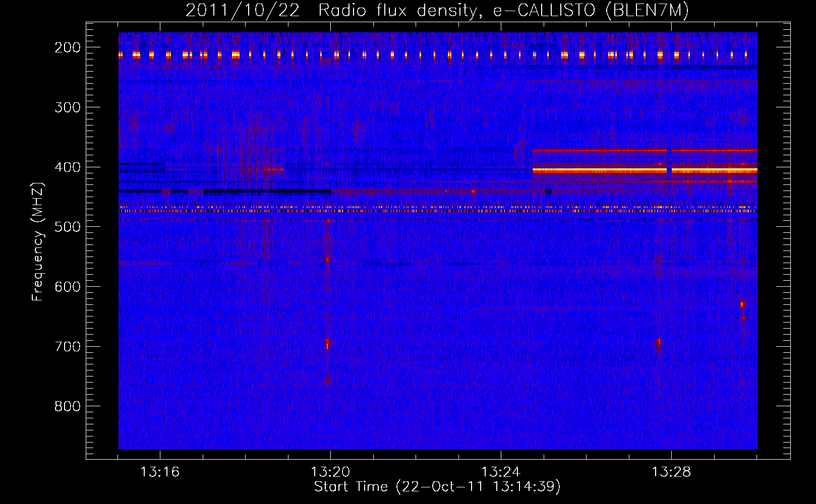Click the 800 frequency tick label
The height and width of the screenshot is (504, 816).
click(x=68, y=406)
